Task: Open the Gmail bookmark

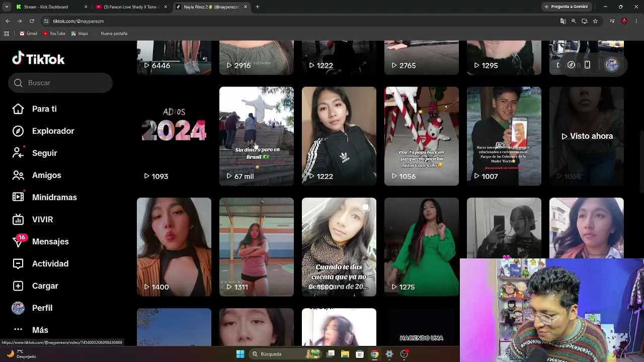Action: pos(28,34)
